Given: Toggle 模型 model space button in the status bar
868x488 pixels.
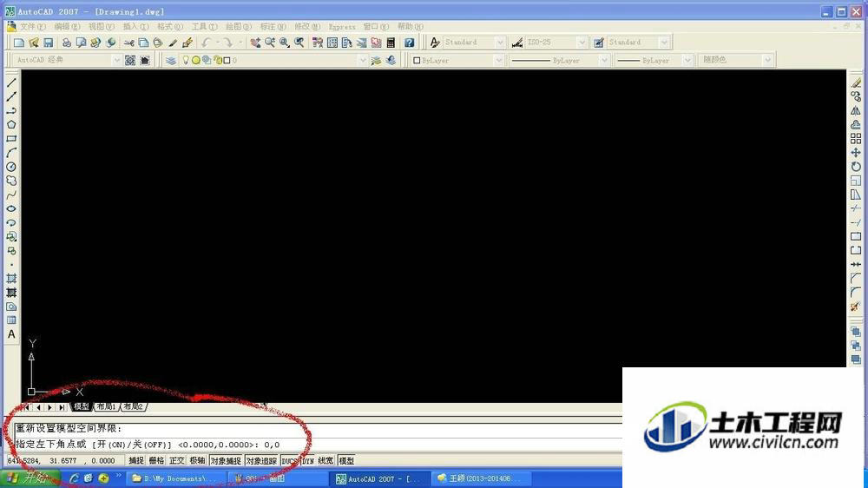Looking at the screenshot, I should point(346,460).
